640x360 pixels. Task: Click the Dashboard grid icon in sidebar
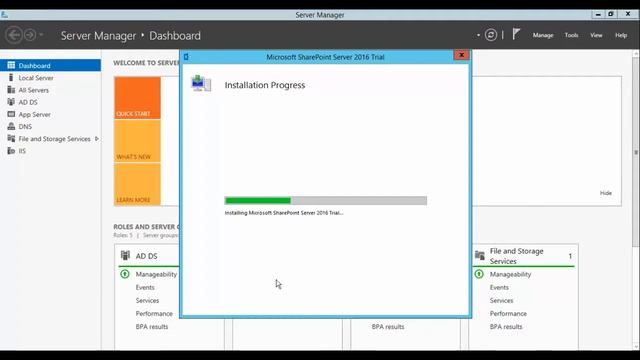tap(11, 65)
